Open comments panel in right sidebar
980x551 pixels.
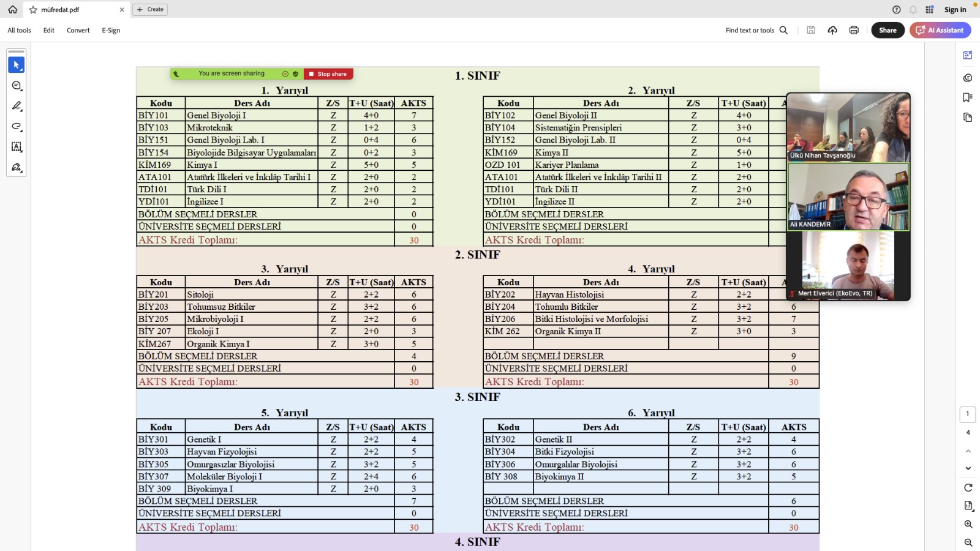(x=968, y=78)
